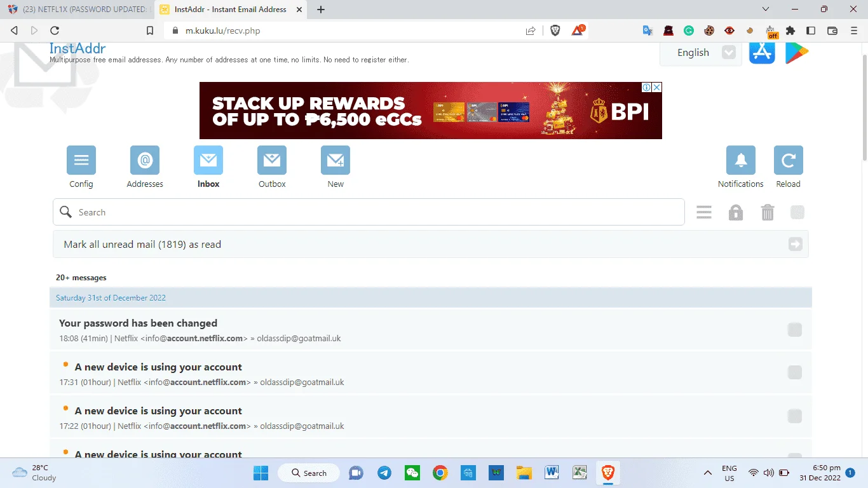Open Telegram from the taskbar
Viewport: 868px width, 488px height.
(x=384, y=473)
